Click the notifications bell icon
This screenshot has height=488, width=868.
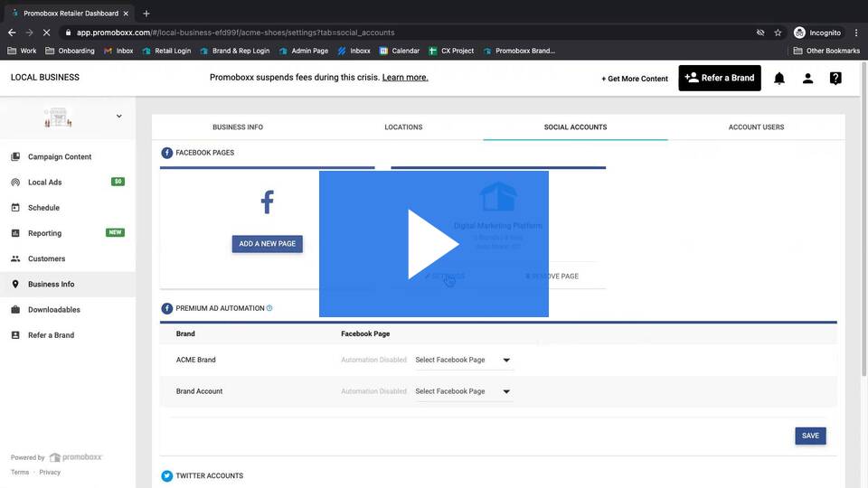point(778,79)
